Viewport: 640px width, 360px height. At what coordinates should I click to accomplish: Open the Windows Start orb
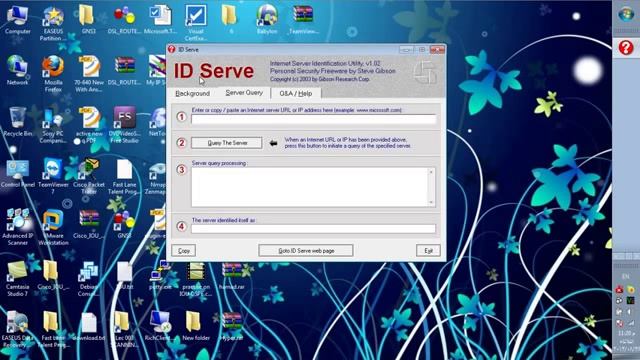[x=626, y=15]
